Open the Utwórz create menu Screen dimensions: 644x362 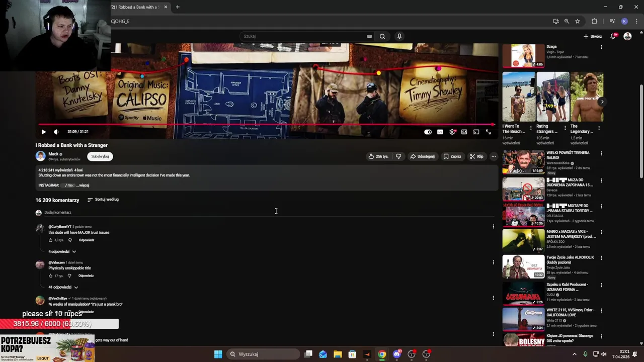click(593, 36)
